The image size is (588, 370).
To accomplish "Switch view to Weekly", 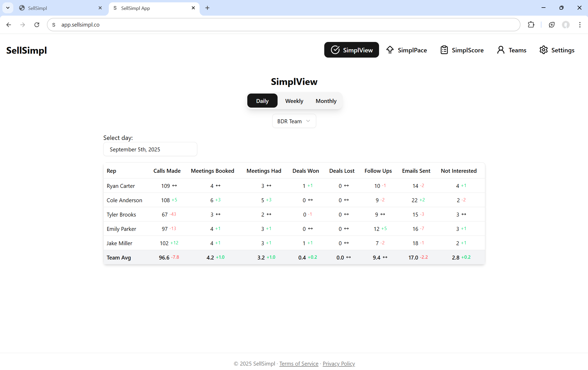I will (x=294, y=101).
